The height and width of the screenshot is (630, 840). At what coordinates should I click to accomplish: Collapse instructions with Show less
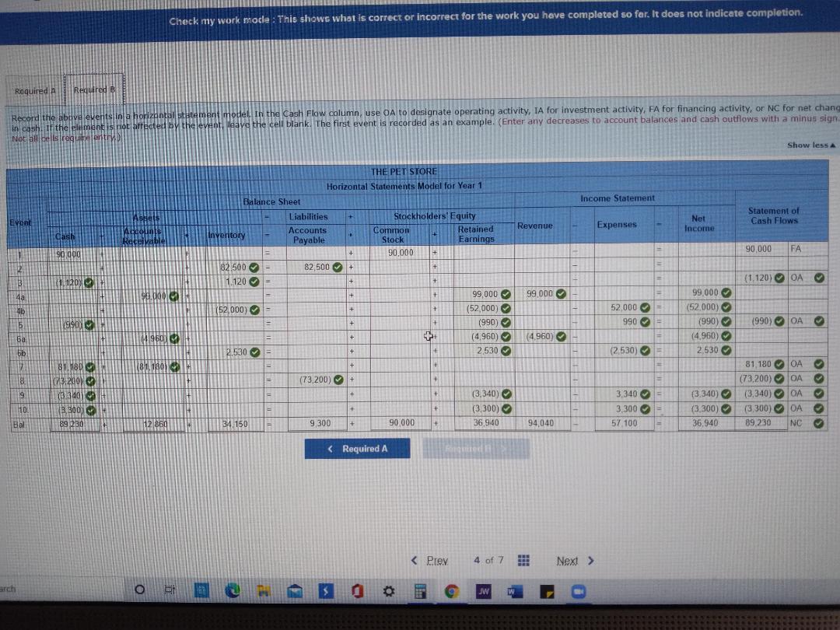click(x=811, y=145)
